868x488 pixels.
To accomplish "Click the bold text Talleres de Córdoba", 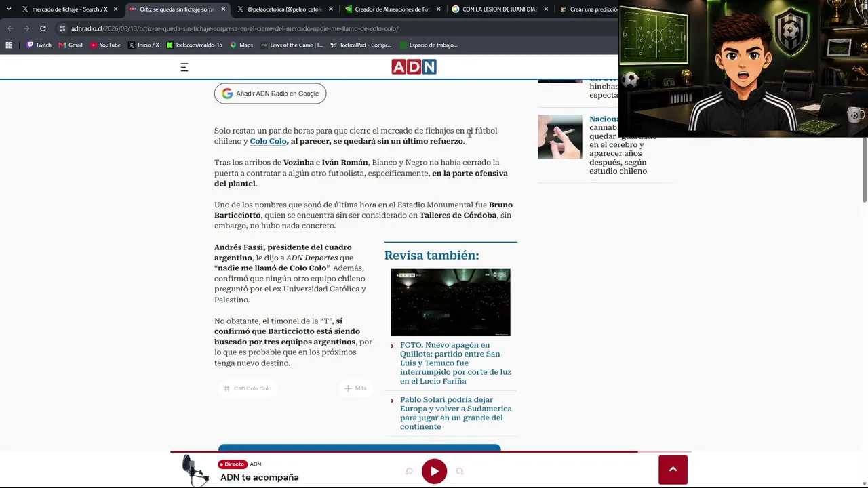I will 458,215.
